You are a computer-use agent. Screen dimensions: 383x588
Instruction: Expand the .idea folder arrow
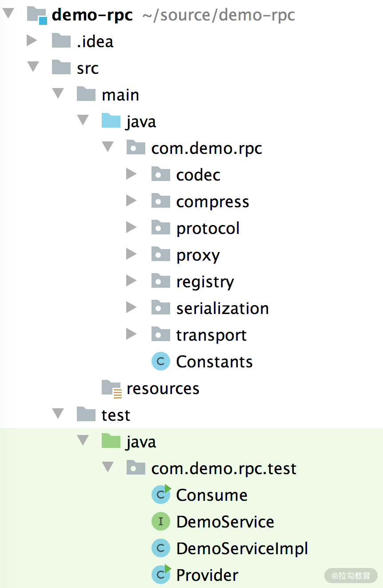click(x=32, y=41)
